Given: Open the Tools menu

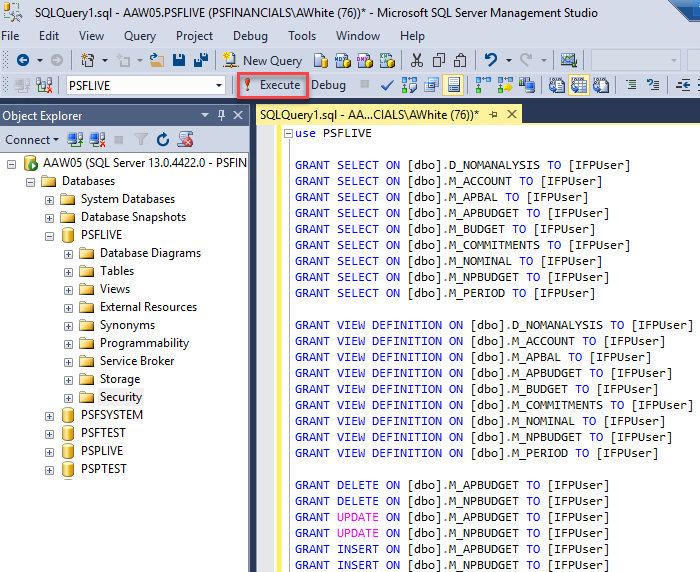Looking at the screenshot, I should (302, 36).
